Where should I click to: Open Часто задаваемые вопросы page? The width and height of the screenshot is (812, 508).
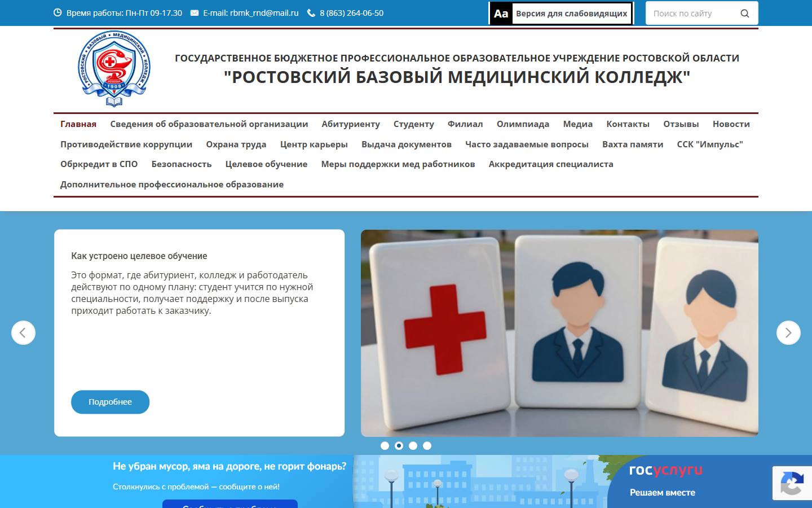point(527,144)
